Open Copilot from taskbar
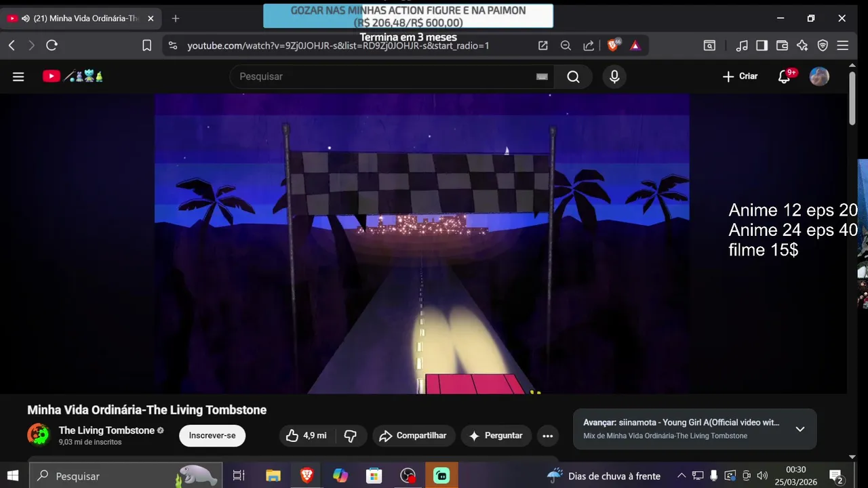 coord(340,476)
